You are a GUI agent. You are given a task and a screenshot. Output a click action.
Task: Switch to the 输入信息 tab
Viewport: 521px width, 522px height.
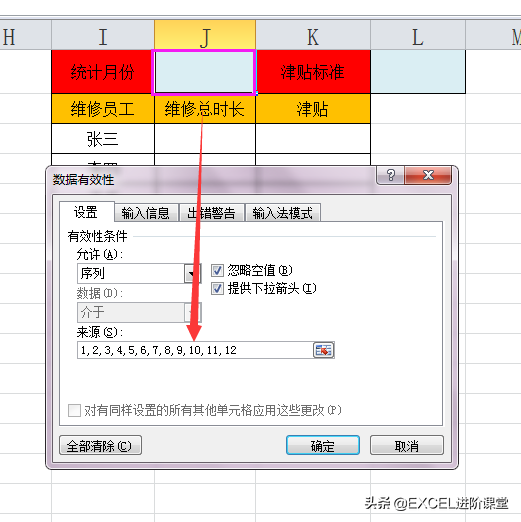point(146,213)
